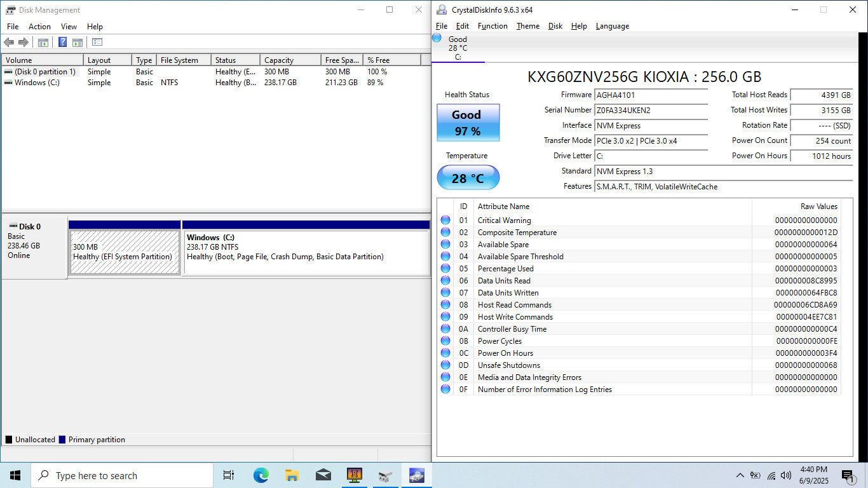The width and height of the screenshot is (868, 488).
Task: Switch to CrystalDiskInfo taskbar icon
Action: click(416, 475)
